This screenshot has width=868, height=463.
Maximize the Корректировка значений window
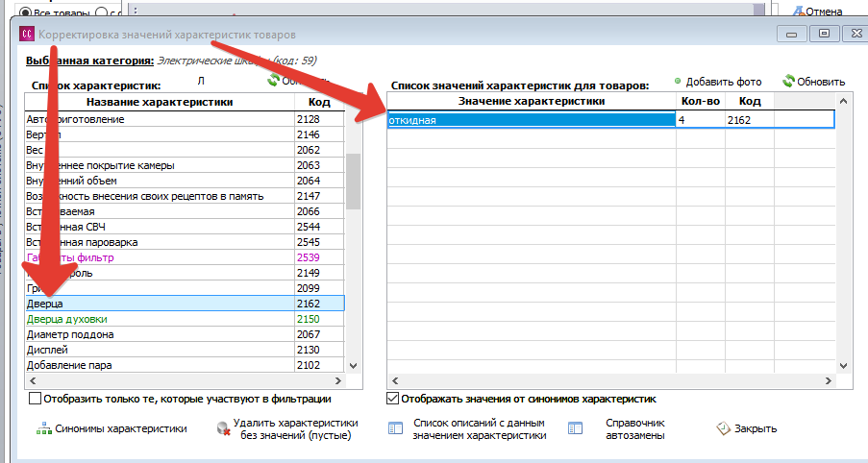[x=824, y=34]
